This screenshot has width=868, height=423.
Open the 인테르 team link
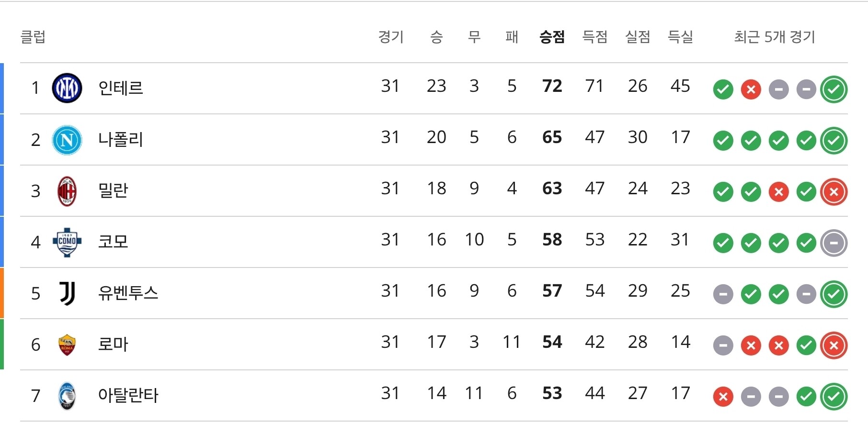[x=121, y=88]
